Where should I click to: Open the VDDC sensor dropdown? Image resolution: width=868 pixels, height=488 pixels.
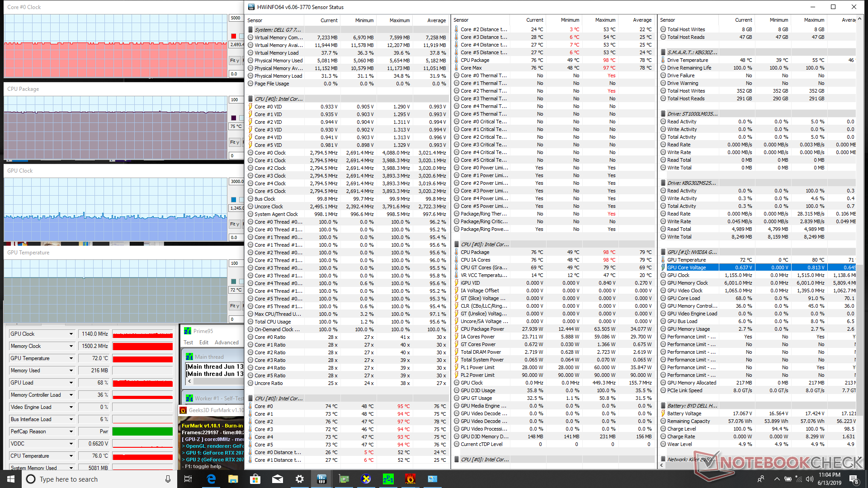71,444
